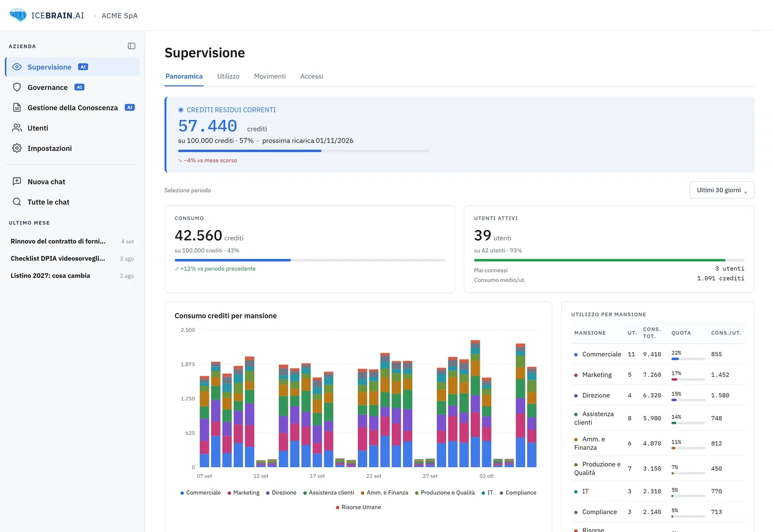Open chat Checklist DPIA videosorvegli...
The width and height of the screenshot is (774, 532).
coord(72,258)
